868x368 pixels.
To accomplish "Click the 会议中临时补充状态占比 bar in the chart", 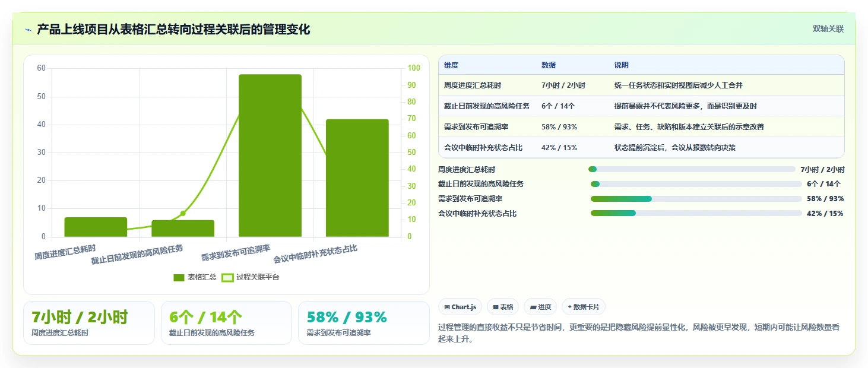I will click(x=357, y=178).
